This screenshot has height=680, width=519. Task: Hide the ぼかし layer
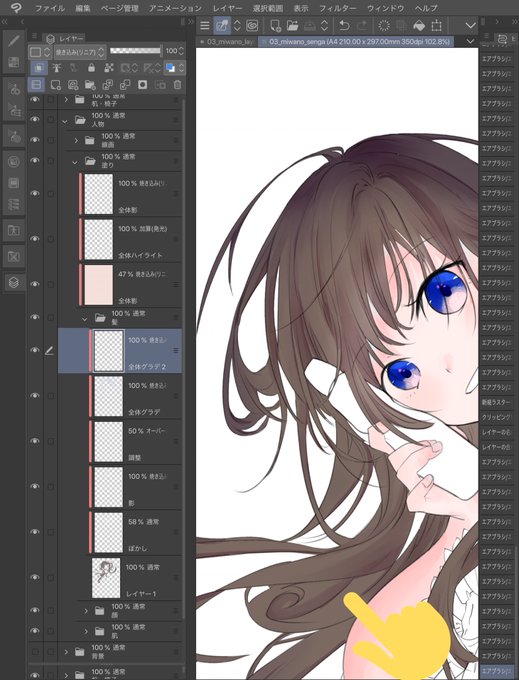point(35,532)
